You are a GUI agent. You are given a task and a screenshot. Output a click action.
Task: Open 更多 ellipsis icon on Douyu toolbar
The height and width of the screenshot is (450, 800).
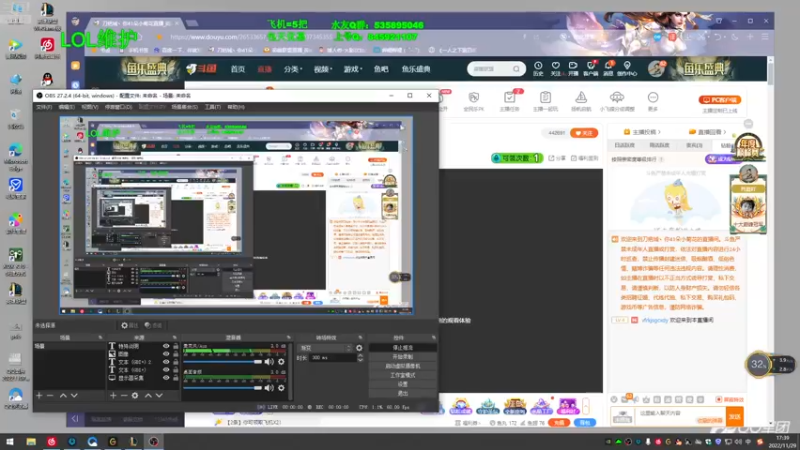click(x=653, y=101)
